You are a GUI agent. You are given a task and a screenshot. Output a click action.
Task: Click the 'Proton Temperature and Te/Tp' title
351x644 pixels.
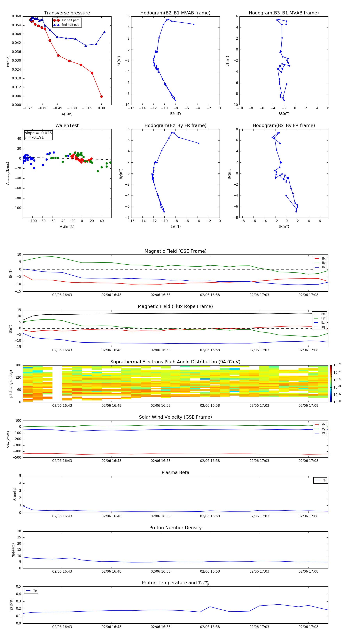(x=175, y=583)
